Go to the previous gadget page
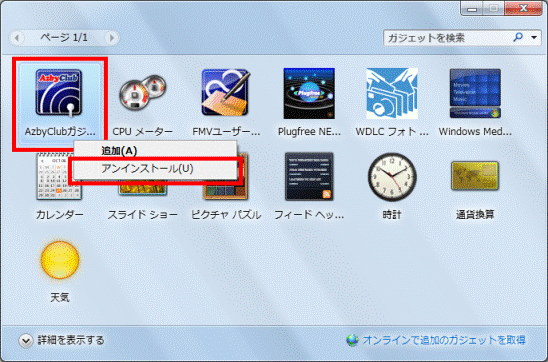This screenshot has height=362, width=548. coord(17,38)
